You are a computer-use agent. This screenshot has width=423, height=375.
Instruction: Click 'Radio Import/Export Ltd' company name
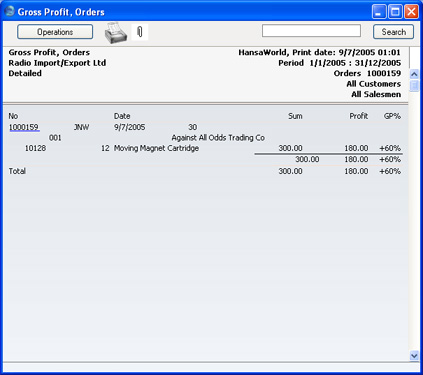(57, 63)
